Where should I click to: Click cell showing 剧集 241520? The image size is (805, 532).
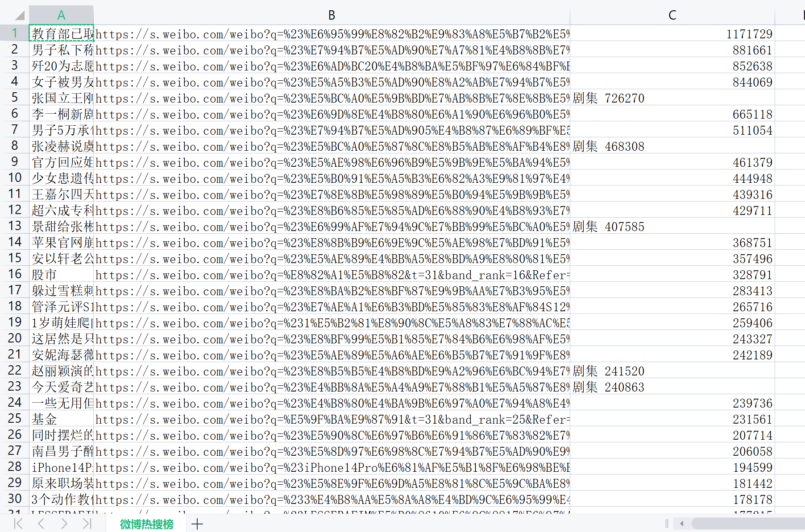672,371
